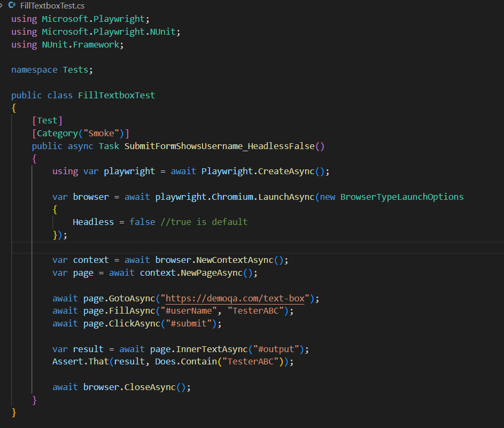The image size is (504, 428).
Task: Click NUnit.Framework in the using statement
Action: (x=82, y=44)
